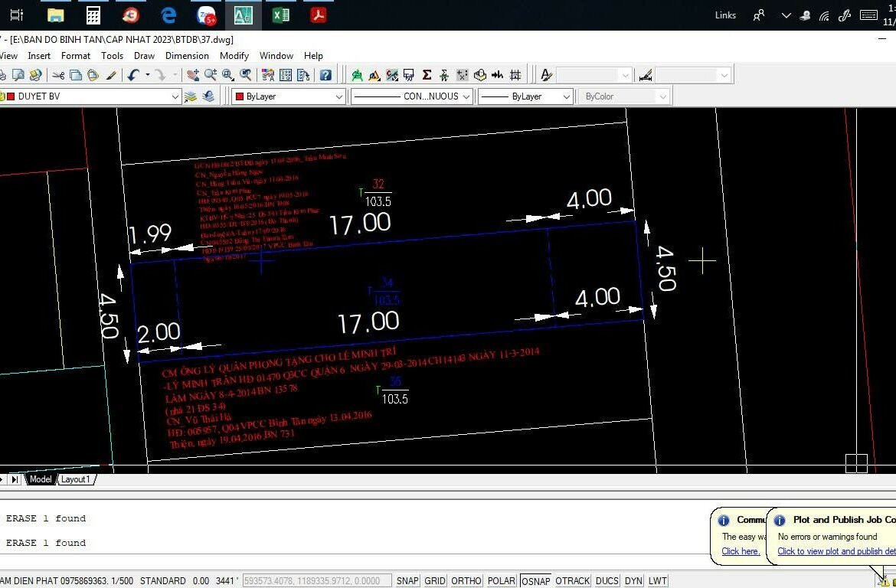Open the Help question mark icon
The height and width of the screenshot is (588, 896).
(x=325, y=75)
